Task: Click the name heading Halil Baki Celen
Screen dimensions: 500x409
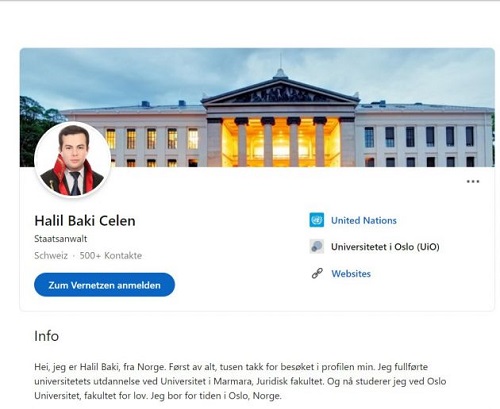Action: pyautogui.click(x=85, y=221)
